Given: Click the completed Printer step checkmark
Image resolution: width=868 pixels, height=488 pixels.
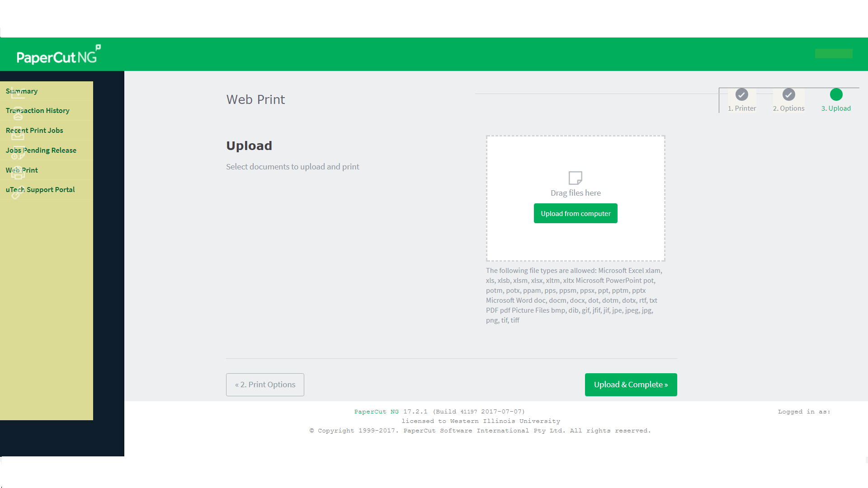Looking at the screenshot, I should 741,94.
